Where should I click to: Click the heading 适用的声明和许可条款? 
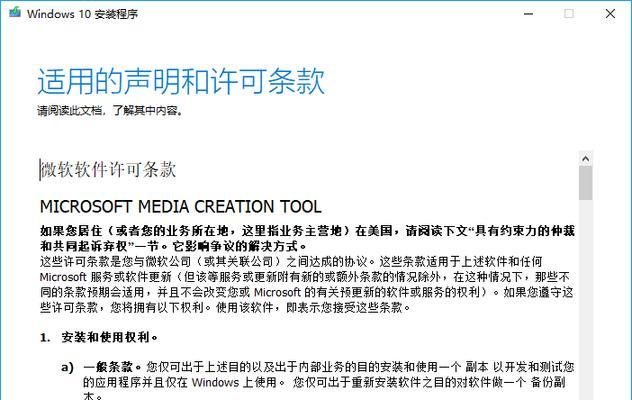tap(181, 81)
